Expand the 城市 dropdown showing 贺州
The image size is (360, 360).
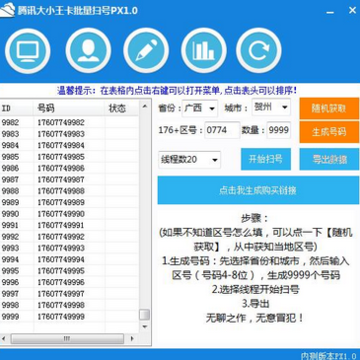point(271,107)
